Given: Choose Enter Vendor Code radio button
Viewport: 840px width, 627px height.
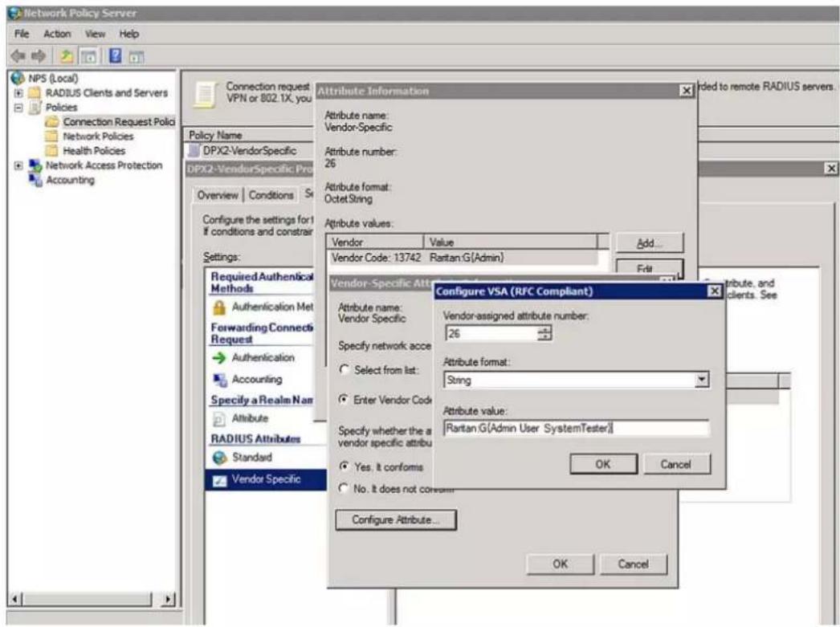Looking at the screenshot, I should (344, 400).
